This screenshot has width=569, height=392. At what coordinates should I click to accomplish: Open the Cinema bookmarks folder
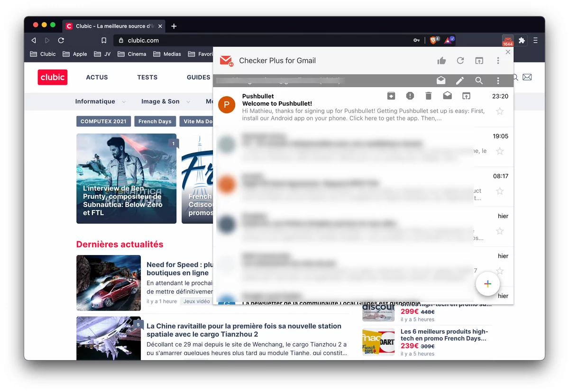[132, 54]
